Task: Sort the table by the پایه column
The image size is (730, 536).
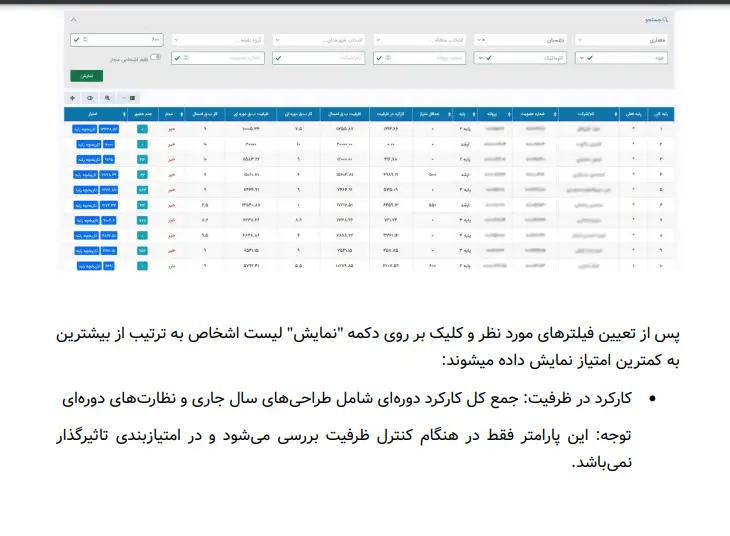Action: coord(465,114)
